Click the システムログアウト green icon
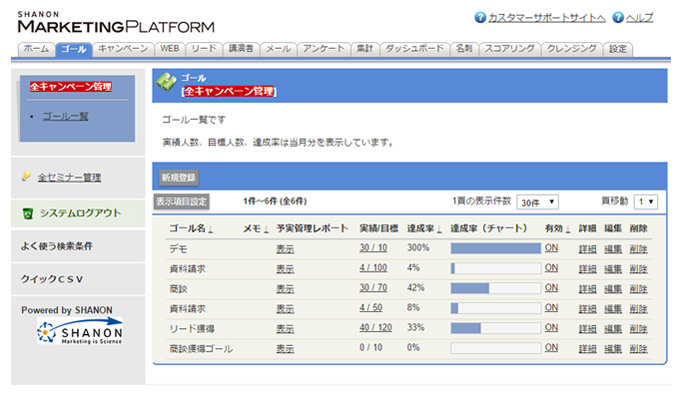This screenshot has height=396, width=682. [28, 213]
